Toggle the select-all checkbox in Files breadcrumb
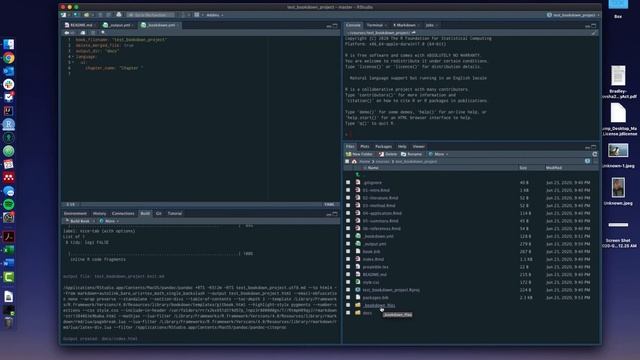The image size is (640, 360). [x=347, y=162]
